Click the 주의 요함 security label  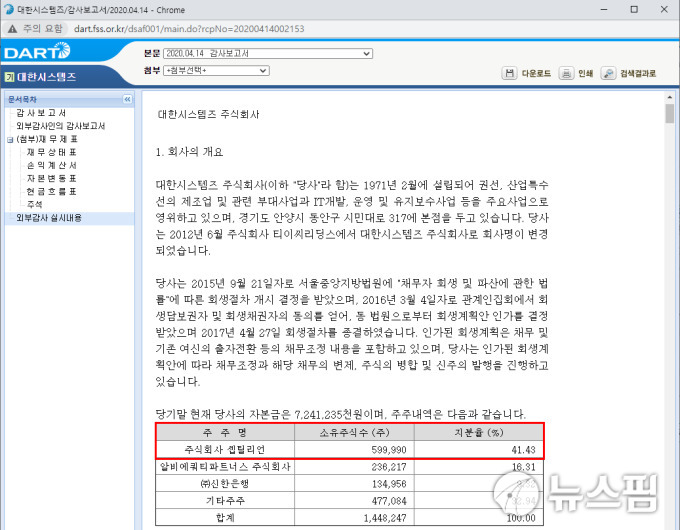pyautogui.click(x=42, y=29)
